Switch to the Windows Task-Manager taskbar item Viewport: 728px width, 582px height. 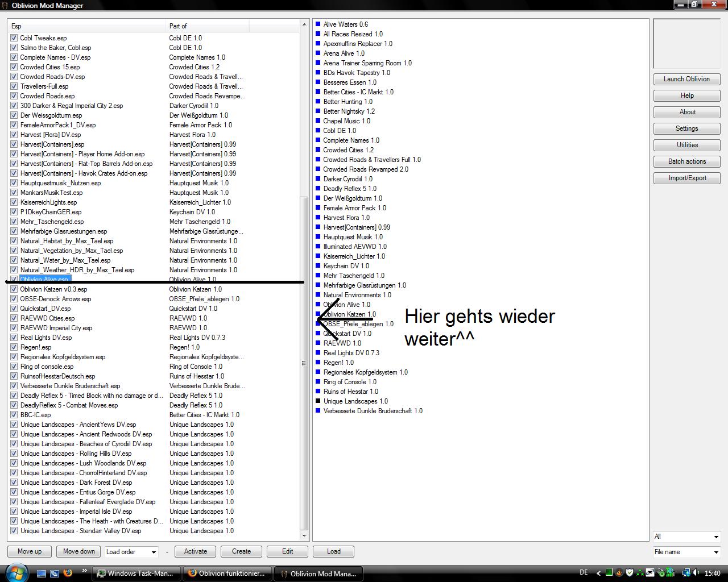click(136, 573)
